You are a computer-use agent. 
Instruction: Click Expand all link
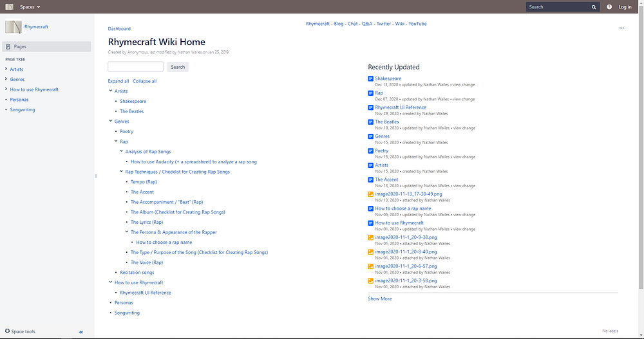(x=118, y=81)
